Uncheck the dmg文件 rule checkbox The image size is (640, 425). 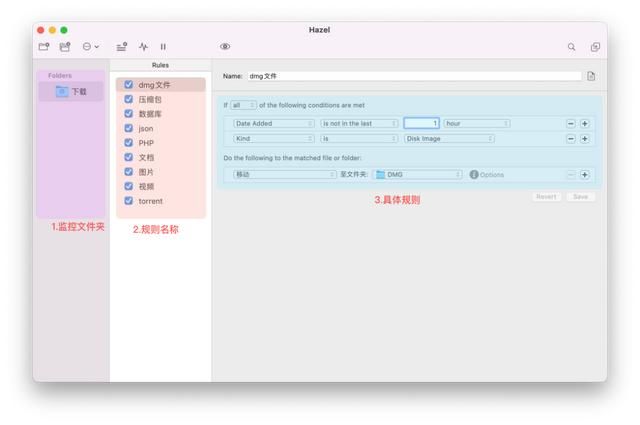tap(129, 85)
